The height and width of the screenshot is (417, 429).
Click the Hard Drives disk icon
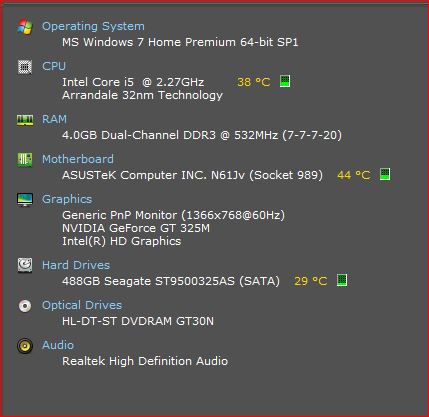click(25, 265)
